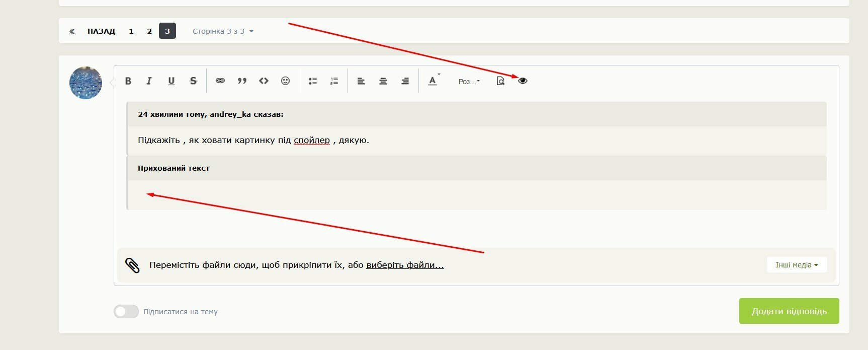Image resolution: width=868 pixels, height=350 pixels.
Task: Go to page 2
Action: click(149, 31)
